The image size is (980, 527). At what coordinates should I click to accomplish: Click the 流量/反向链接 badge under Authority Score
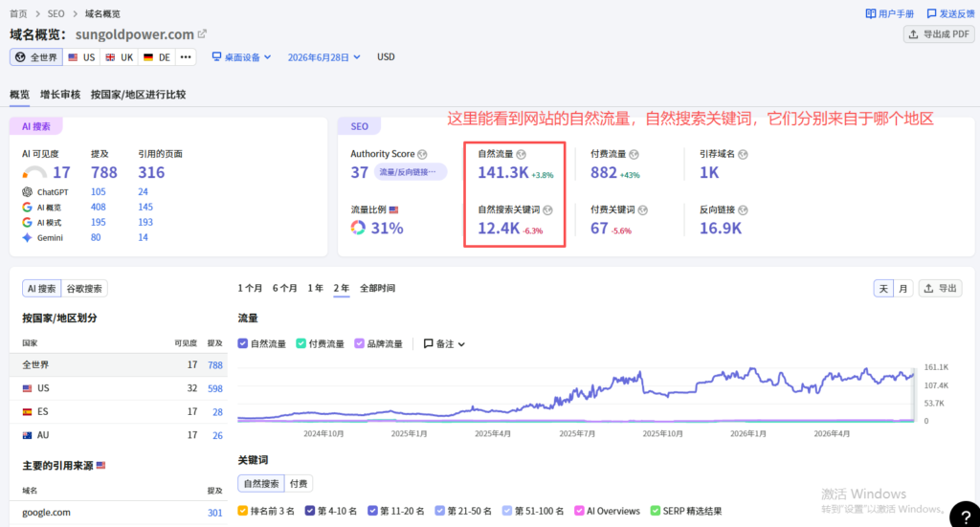[x=411, y=172]
